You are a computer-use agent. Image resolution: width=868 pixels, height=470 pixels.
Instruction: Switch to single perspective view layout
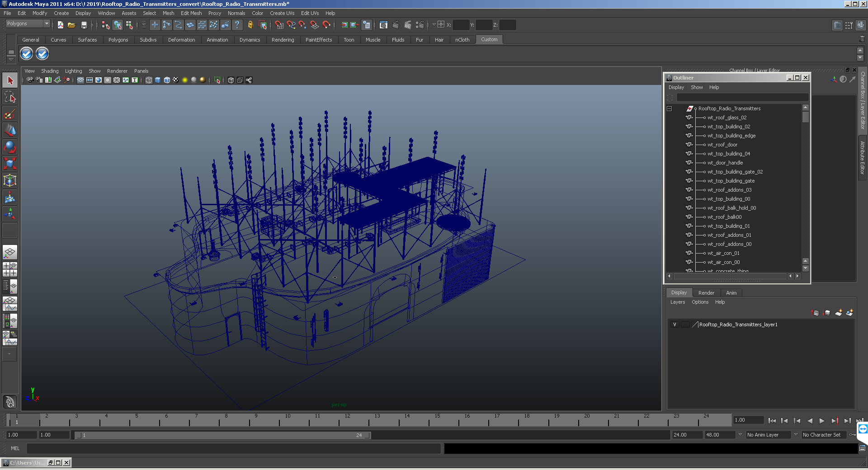(10, 252)
